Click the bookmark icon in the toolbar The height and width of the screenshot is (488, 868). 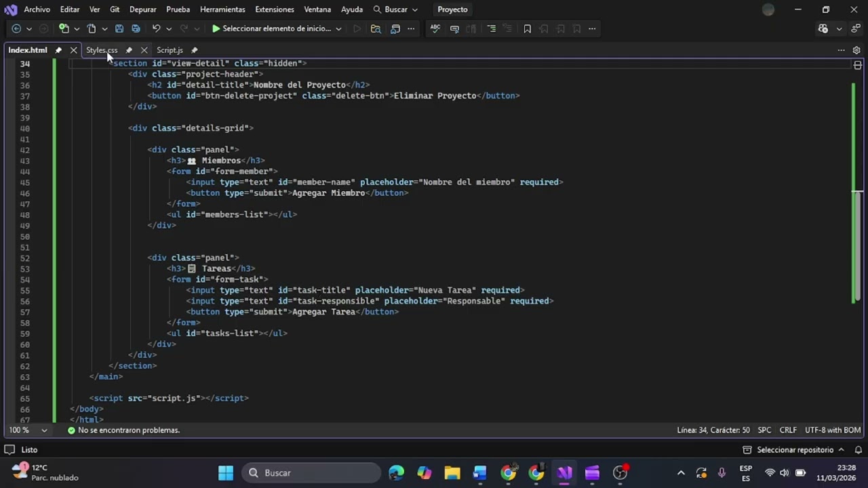(x=527, y=28)
